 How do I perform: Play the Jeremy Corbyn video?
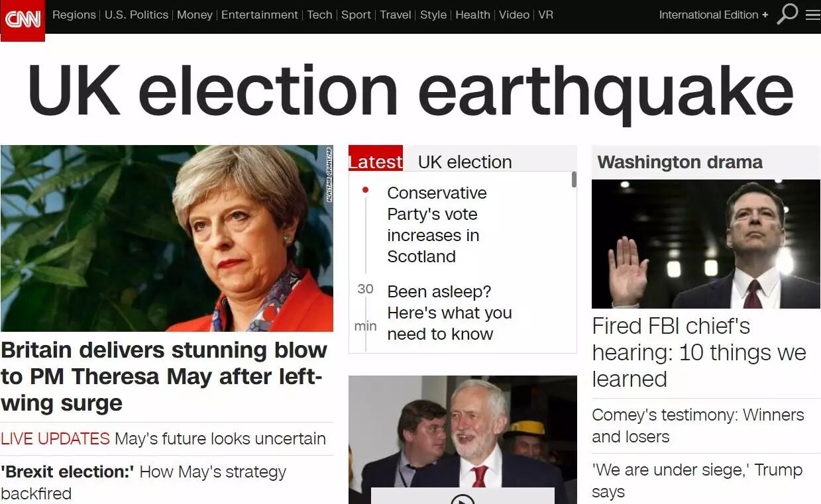tap(463, 497)
